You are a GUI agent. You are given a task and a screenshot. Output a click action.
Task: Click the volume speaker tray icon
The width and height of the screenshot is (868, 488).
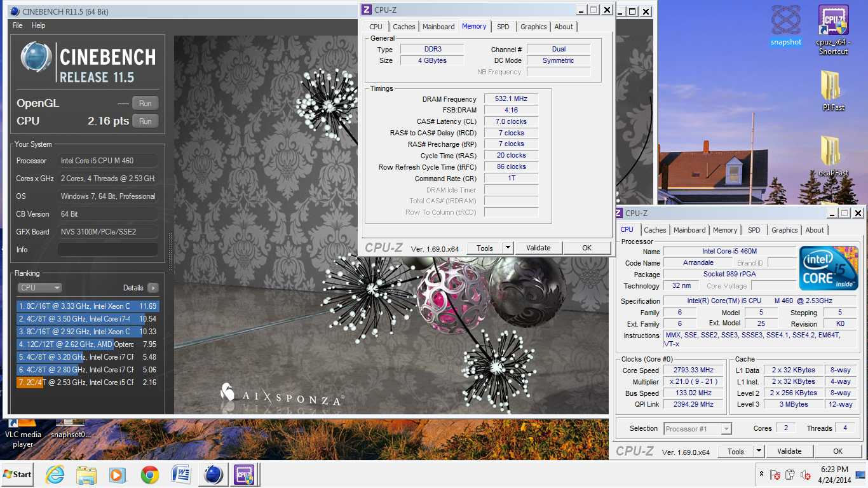click(x=806, y=475)
